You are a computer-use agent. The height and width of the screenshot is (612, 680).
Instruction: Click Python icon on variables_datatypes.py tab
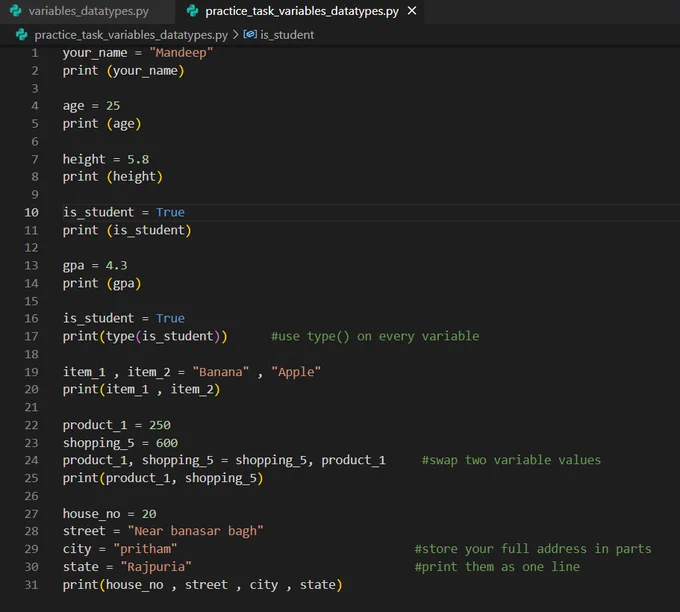[16, 11]
